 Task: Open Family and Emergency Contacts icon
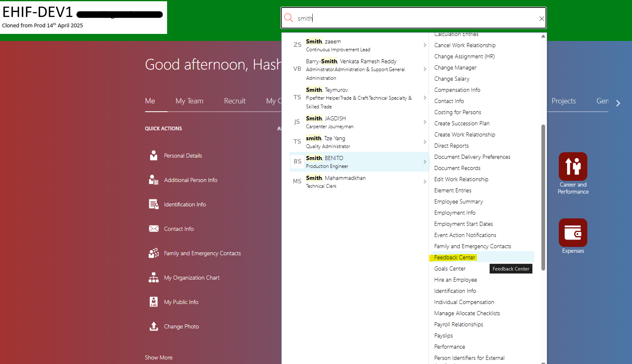153,253
